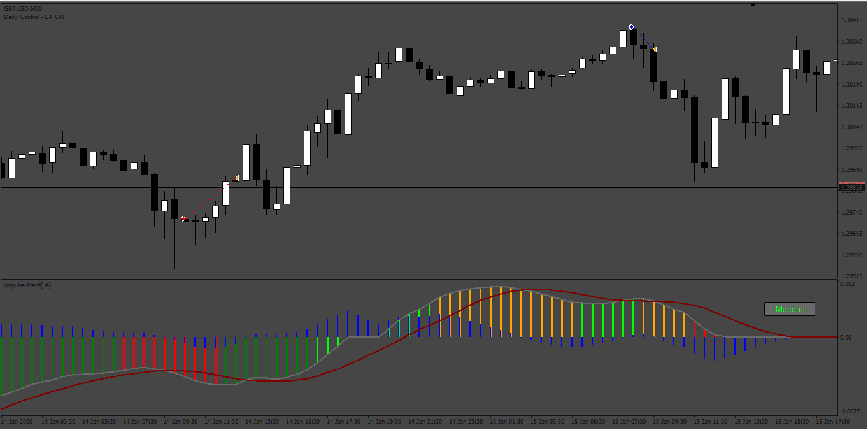Click the orange close arrow after the blue sell arrow

[654, 49]
